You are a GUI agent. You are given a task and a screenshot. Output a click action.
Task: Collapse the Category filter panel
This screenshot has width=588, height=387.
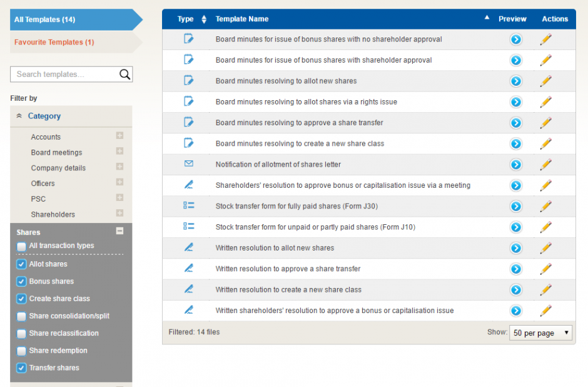(x=19, y=116)
